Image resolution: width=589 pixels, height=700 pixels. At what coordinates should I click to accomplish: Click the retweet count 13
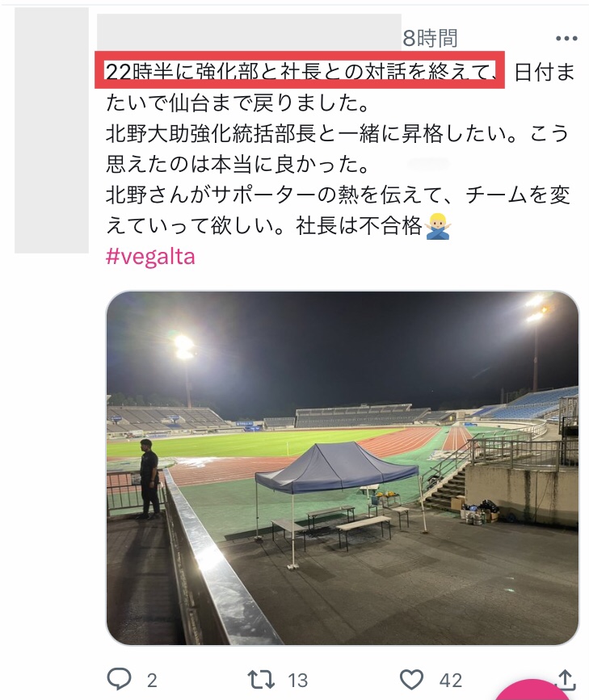click(297, 681)
